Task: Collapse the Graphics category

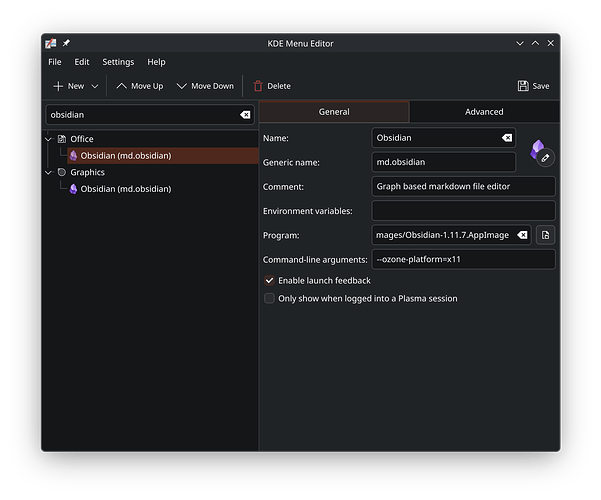Action: [x=48, y=173]
